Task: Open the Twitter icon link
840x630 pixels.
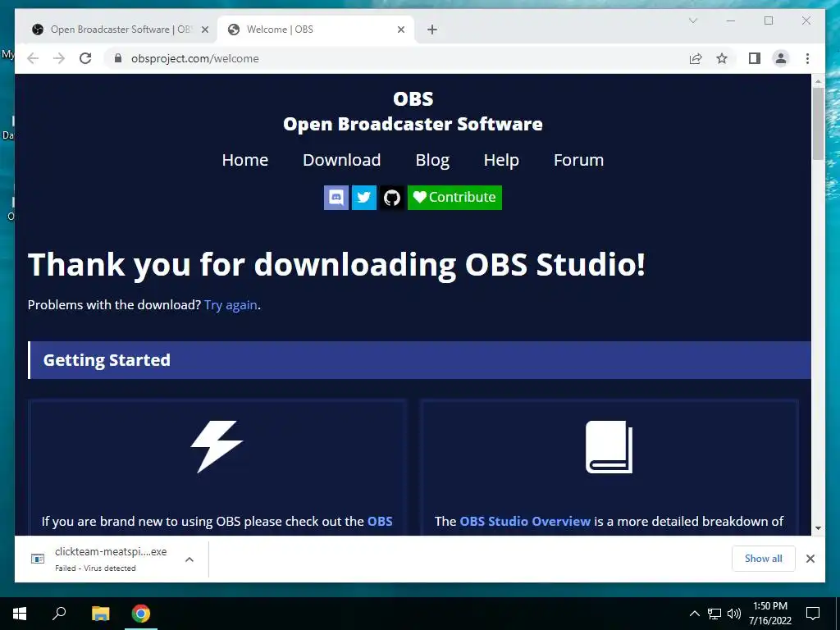Action: (363, 197)
